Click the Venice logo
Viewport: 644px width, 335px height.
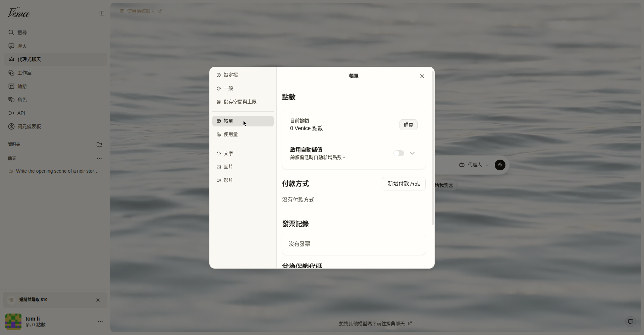click(18, 13)
